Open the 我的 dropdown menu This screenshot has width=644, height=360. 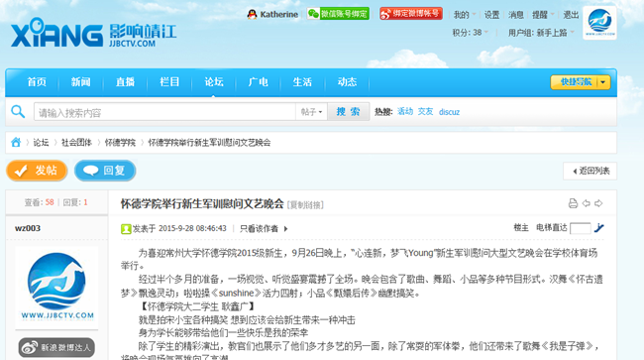click(464, 15)
